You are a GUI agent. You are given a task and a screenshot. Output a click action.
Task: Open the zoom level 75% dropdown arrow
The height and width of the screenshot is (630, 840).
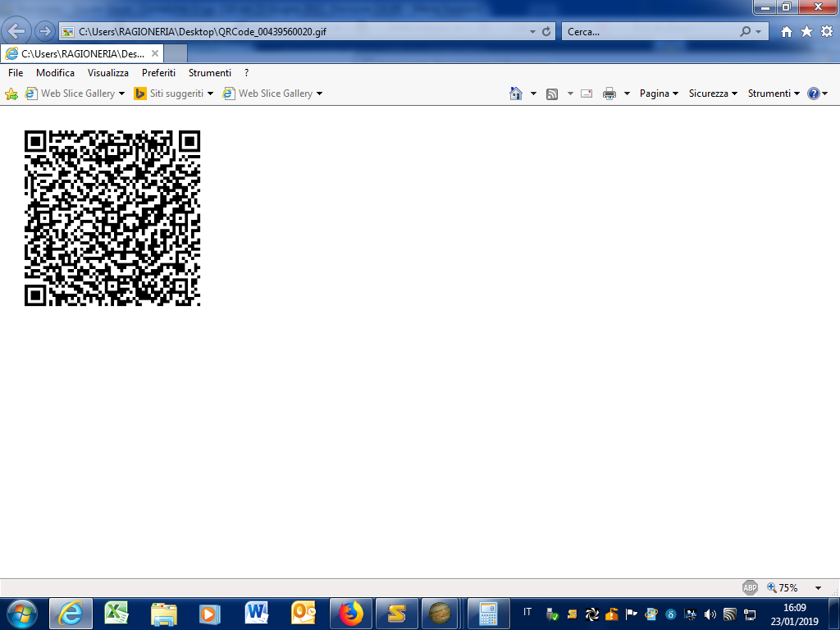[x=818, y=588]
